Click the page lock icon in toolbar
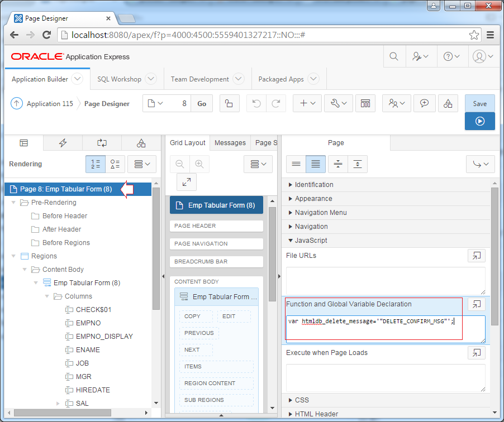The image size is (504, 422). tap(229, 103)
